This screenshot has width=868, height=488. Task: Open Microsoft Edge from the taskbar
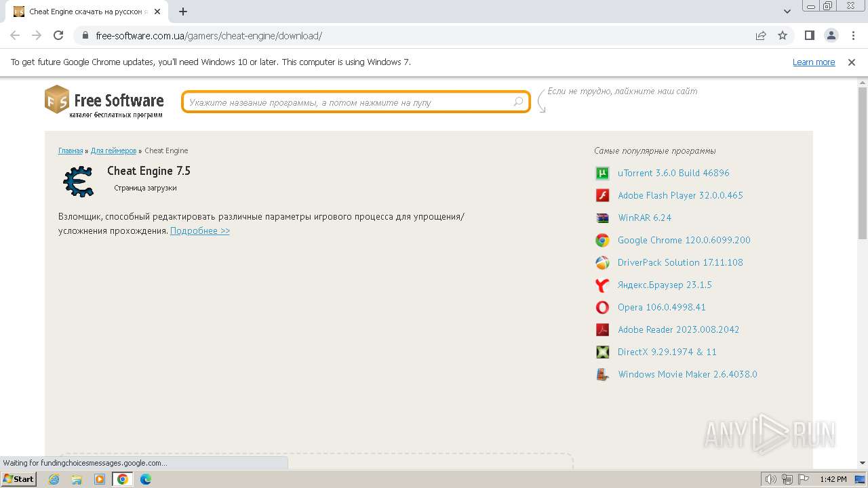click(145, 479)
